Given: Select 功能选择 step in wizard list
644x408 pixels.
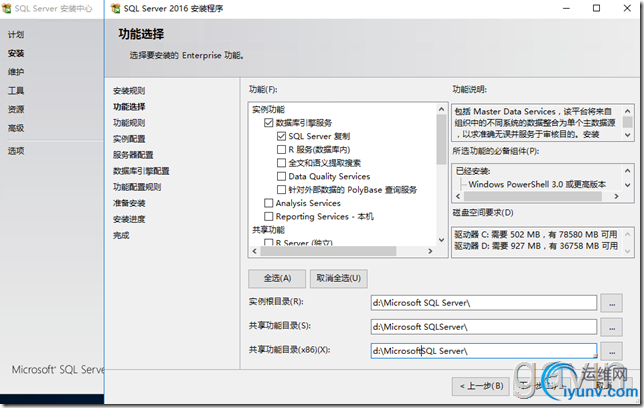Looking at the screenshot, I should pyautogui.click(x=129, y=107).
